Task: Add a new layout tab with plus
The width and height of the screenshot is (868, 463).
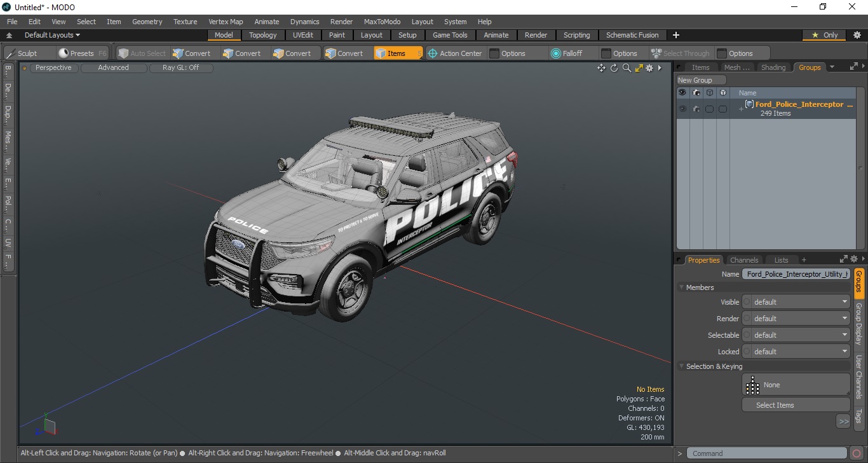Action: point(676,35)
